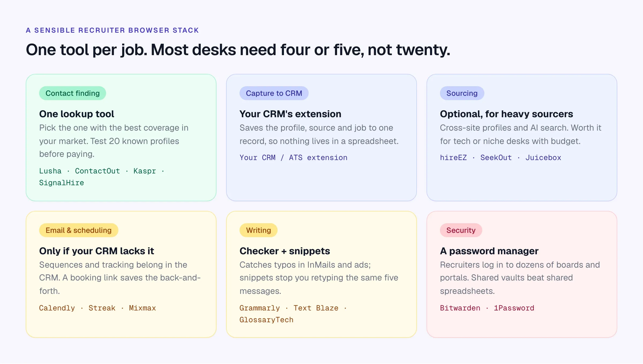Click the 'Checker + snippets' card title
This screenshot has width=643, height=364.
coord(285,251)
